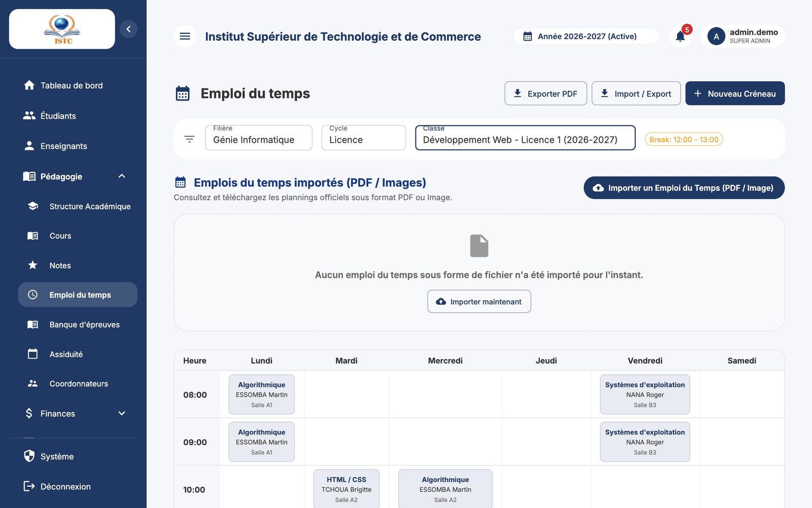812x508 pixels.
Task: Open Monday 08:00 Algorithmique Salle A1 slot
Action: 262,395
